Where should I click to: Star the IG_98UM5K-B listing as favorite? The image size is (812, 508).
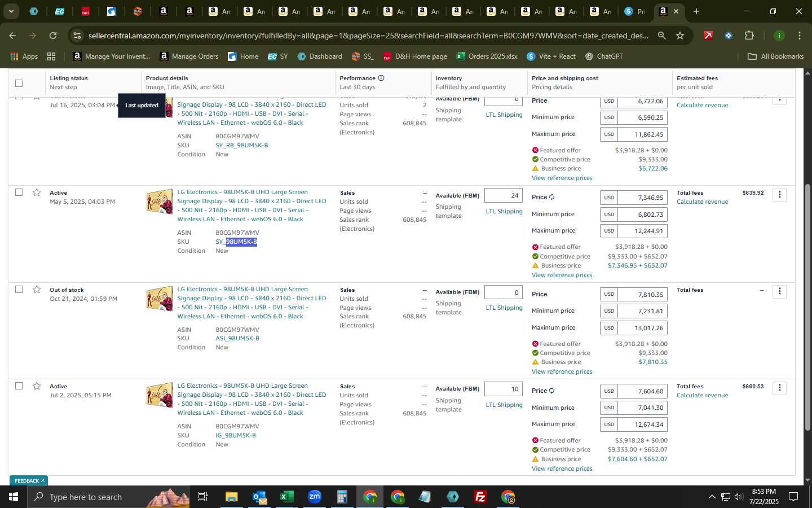[x=37, y=386]
